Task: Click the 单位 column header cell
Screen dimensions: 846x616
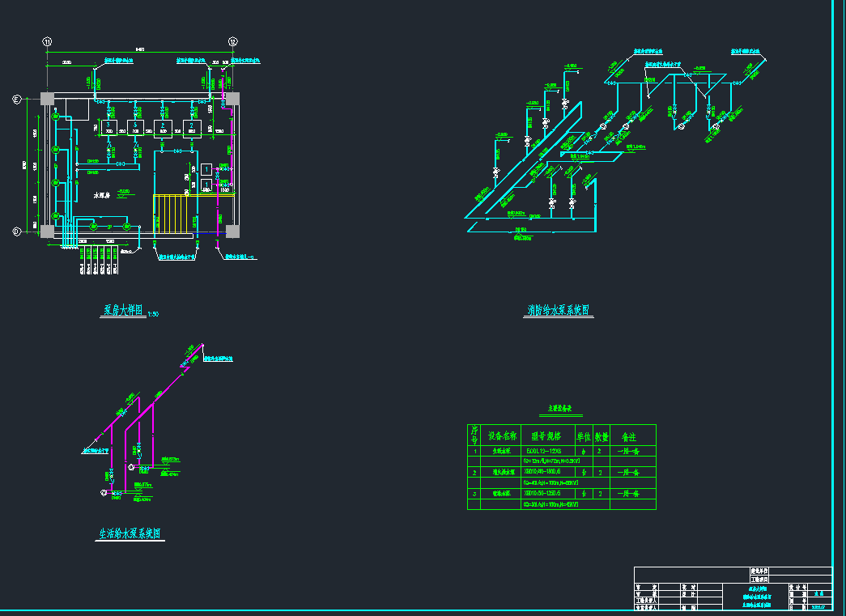Action: pos(584,435)
